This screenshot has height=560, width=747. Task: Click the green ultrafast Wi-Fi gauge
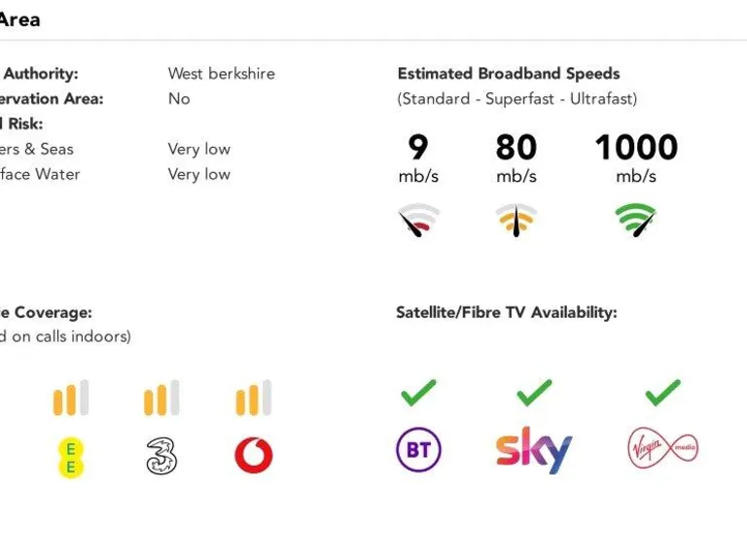635,220
